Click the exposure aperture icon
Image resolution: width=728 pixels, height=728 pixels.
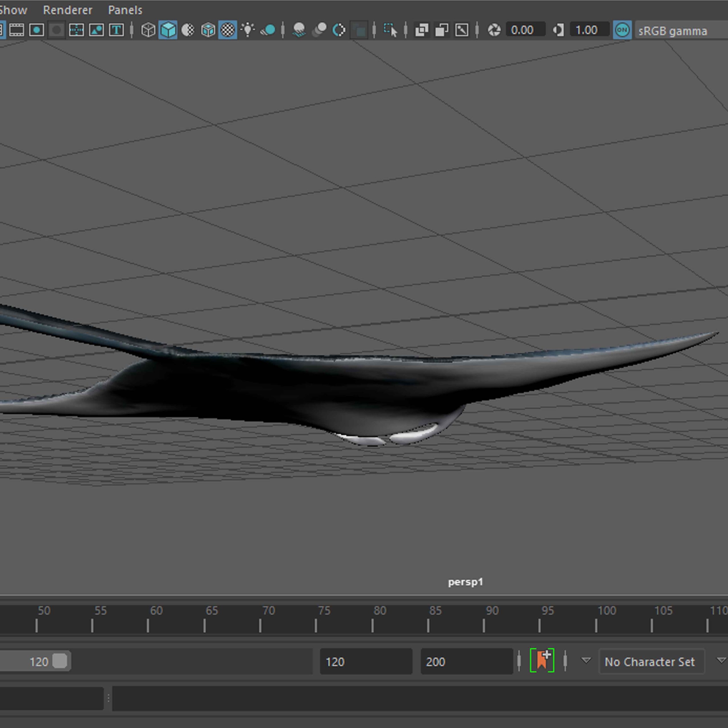[x=494, y=30]
